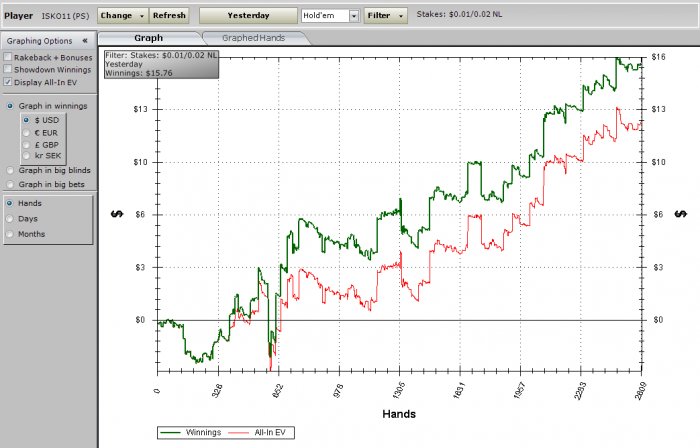Click the ISKO11 (PS) player name
This screenshot has width=700, height=448.
point(65,16)
